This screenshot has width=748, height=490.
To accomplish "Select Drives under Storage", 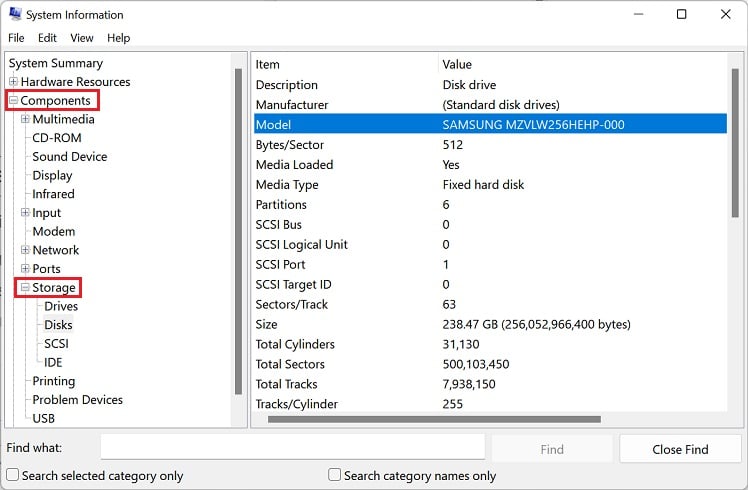I will (x=61, y=306).
